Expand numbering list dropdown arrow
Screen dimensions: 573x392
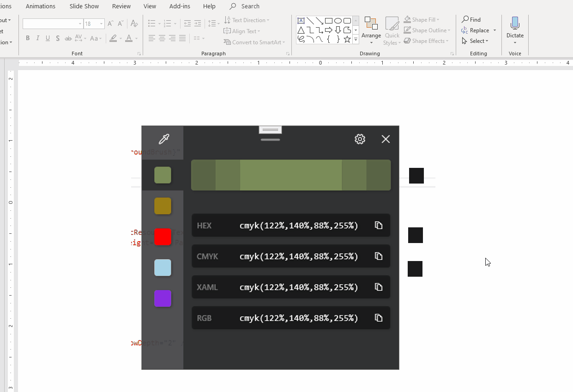175,24
